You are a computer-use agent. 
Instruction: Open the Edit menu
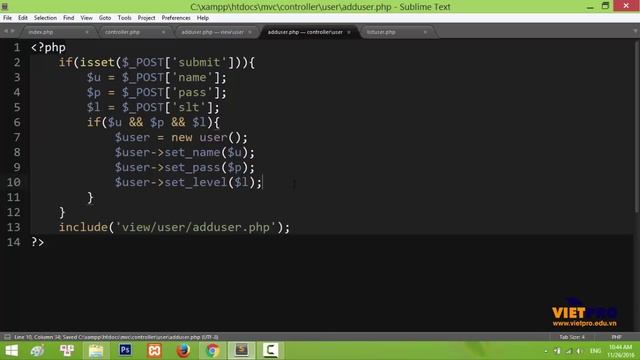click(23, 18)
